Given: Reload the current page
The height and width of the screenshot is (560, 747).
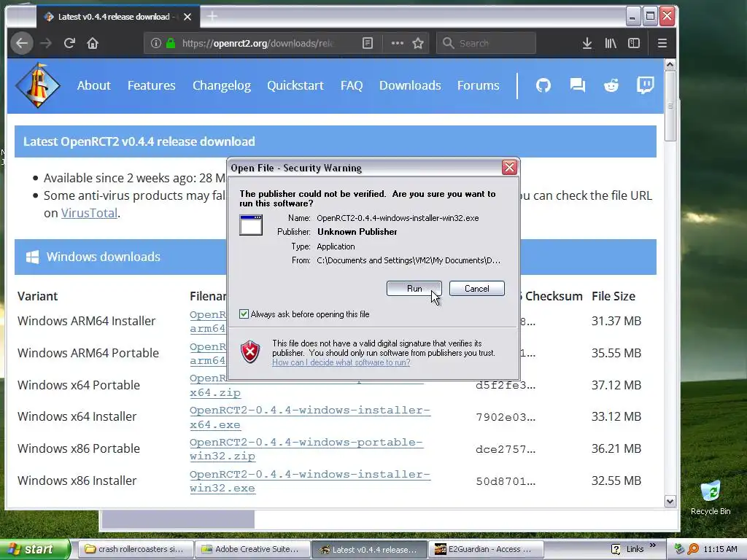Looking at the screenshot, I should point(69,43).
